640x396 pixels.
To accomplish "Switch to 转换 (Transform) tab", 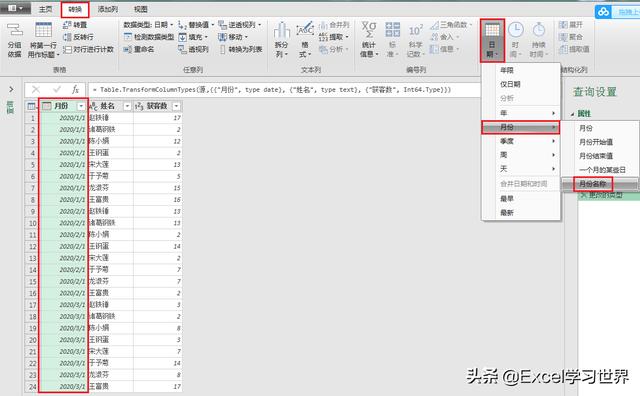I will [x=75, y=9].
